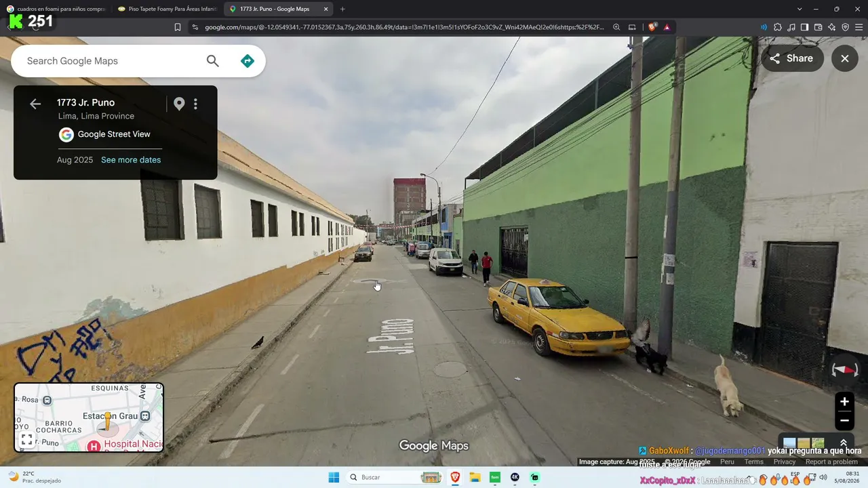Image resolution: width=868 pixels, height=488 pixels.
Task: Open the Privacy link in the footer
Action: pyautogui.click(x=785, y=462)
